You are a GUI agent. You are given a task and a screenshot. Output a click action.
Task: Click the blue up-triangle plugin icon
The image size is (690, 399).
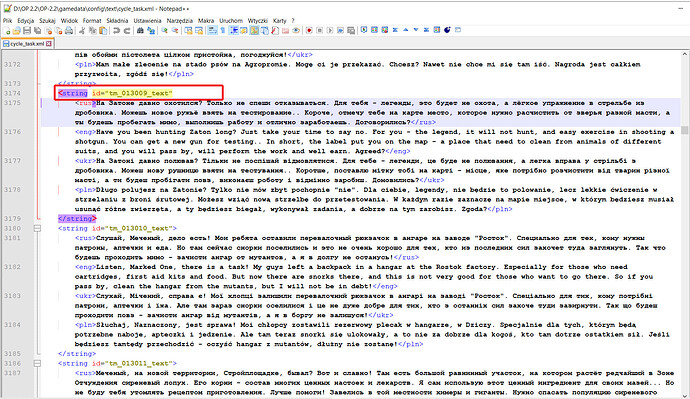405,30
